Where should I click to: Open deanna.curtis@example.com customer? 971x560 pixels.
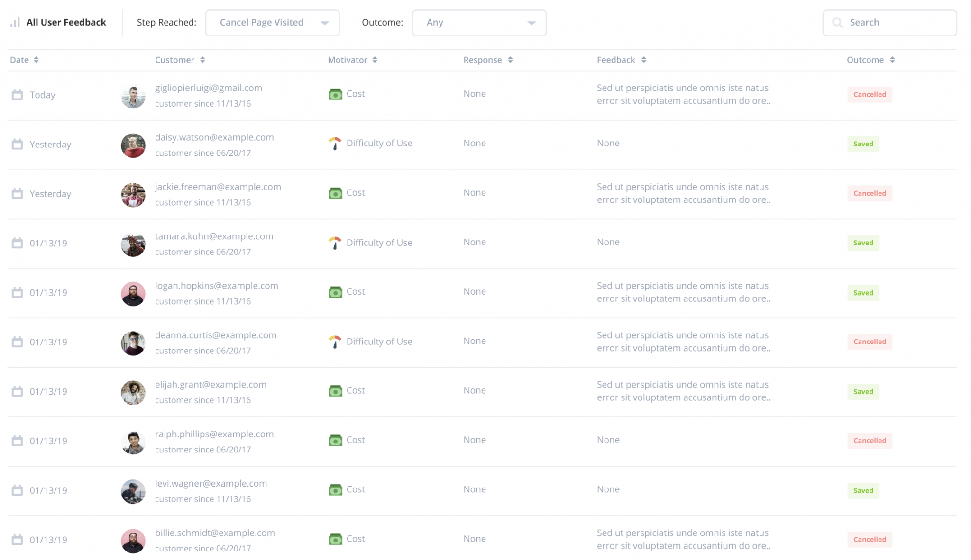(216, 335)
